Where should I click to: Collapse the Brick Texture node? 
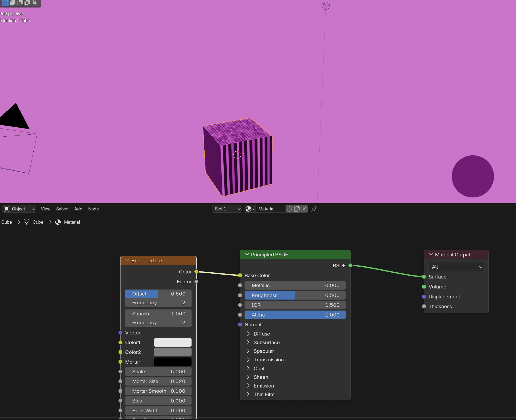(127, 260)
